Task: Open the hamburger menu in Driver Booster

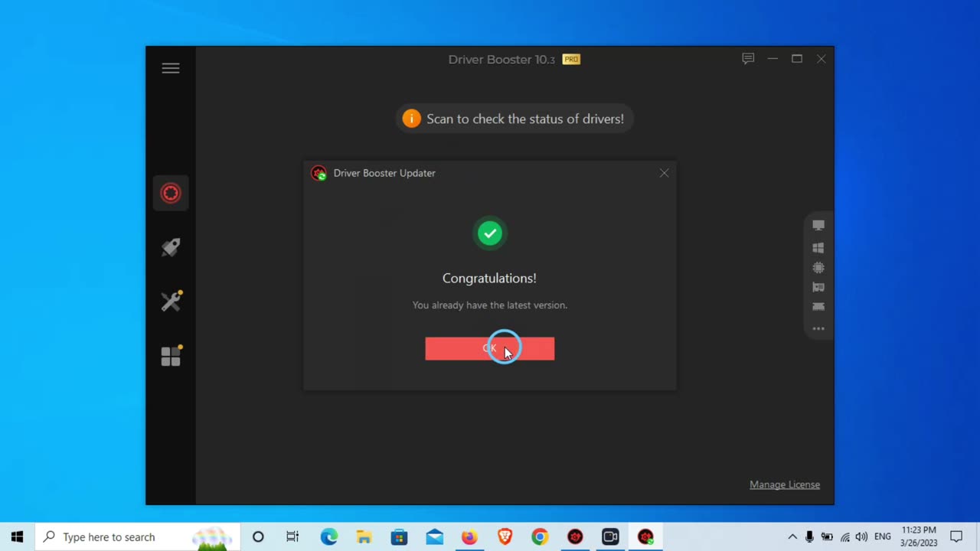Action: [x=171, y=68]
